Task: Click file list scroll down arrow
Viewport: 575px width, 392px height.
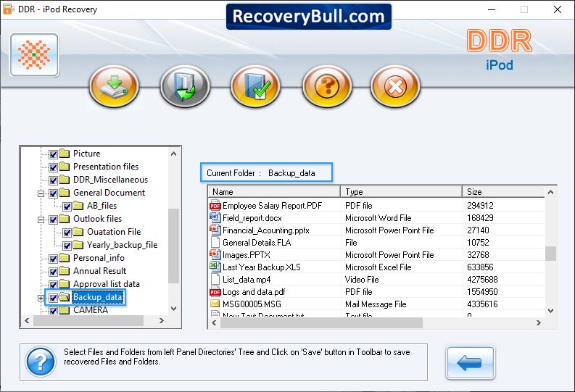Action: click(x=550, y=311)
